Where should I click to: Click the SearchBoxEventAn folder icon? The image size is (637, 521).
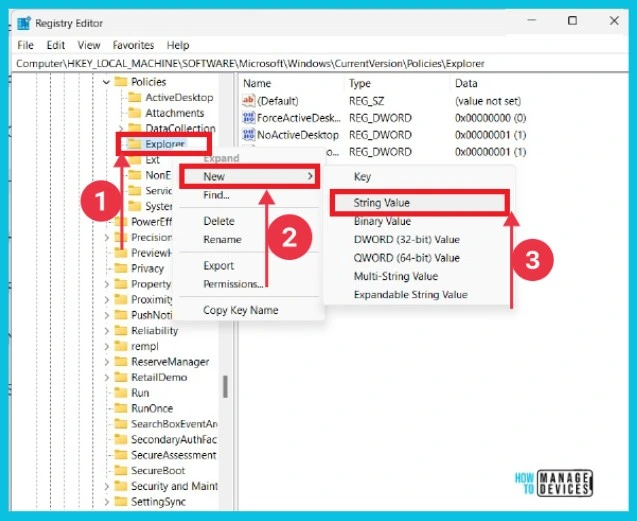(x=121, y=423)
